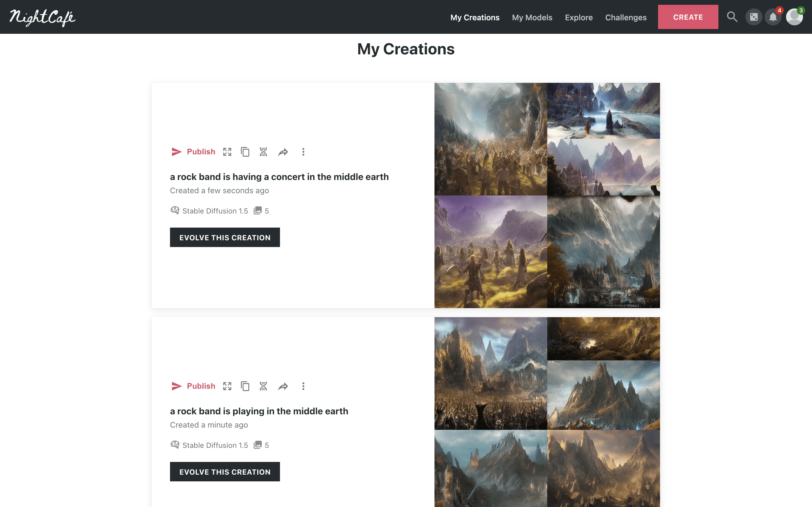Viewport: 812px width, 507px height.
Task: Open the user profile avatar menu
Action: coord(794,17)
